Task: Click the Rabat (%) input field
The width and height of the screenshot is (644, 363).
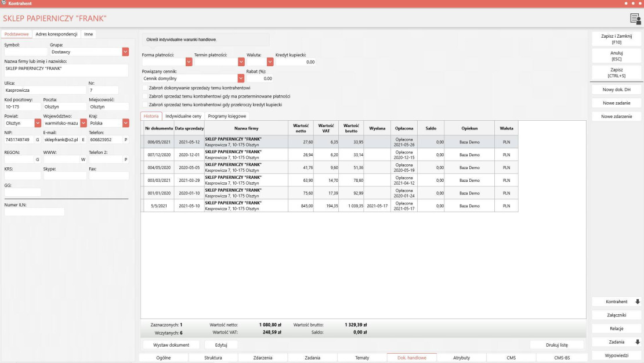Action: pyautogui.click(x=259, y=78)
